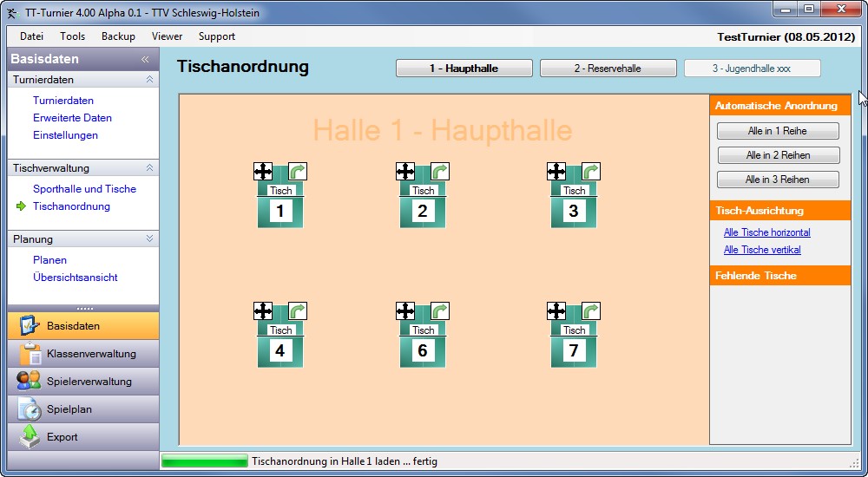This screenshot has width=868, height=477.
Task: Click the Alle Tische vertikal link
Action: tap(762, 250)
